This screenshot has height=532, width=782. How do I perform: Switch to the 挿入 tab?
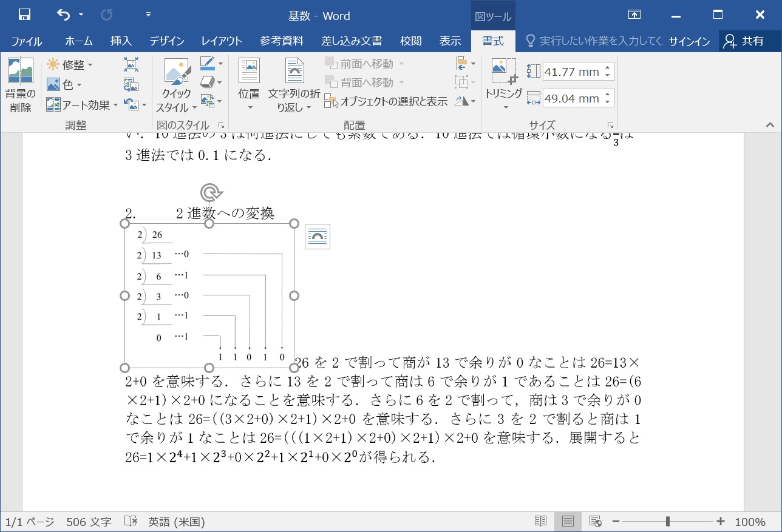tap(121, 41)
